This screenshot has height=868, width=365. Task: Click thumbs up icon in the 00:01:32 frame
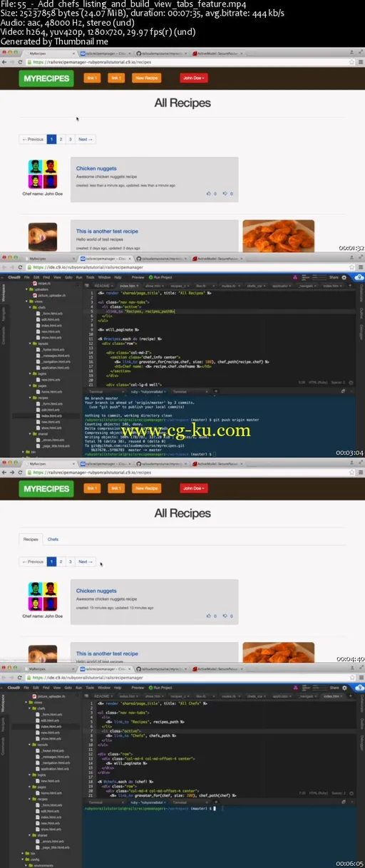[x=209, y=193]
